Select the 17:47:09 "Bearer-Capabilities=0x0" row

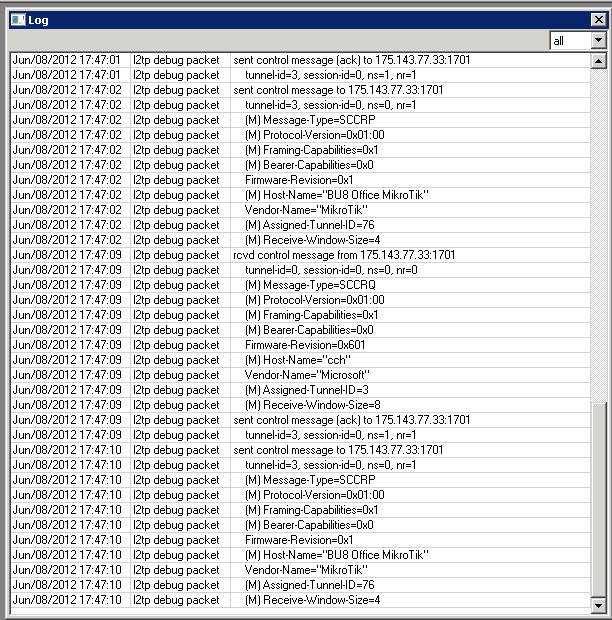click(x=300, y=330)
